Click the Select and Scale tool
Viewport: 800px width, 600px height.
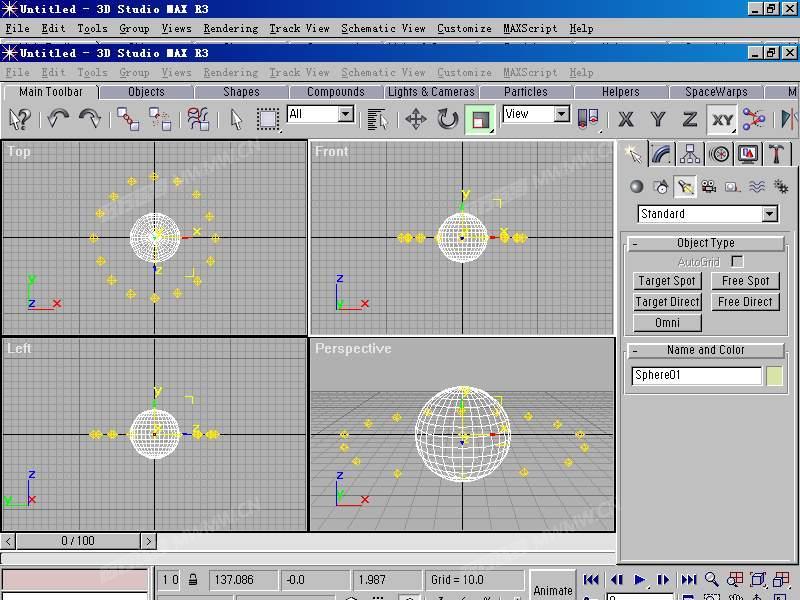tap(480, 119)
